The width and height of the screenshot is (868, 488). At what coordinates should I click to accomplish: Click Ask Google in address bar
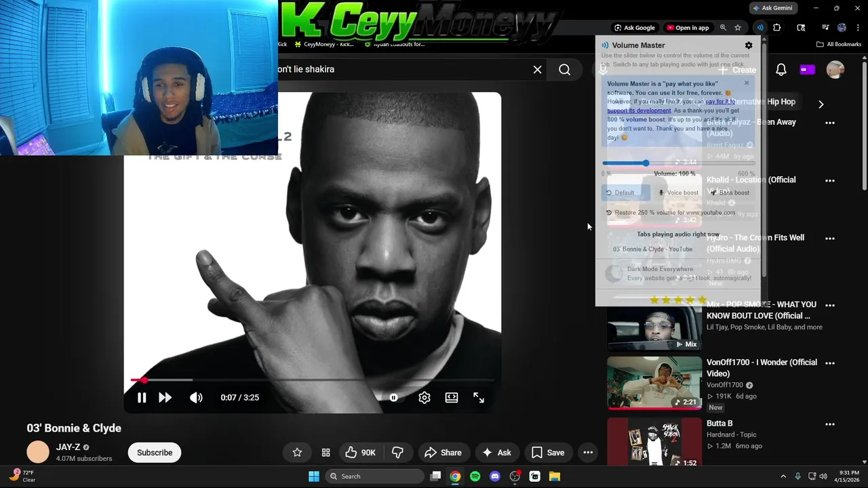tap(635, 28)
